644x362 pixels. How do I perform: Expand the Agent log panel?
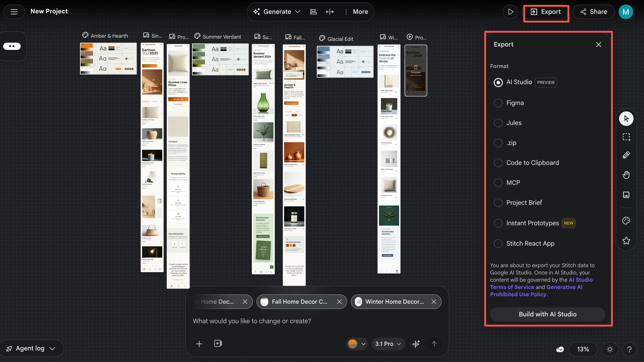click(x=31, y=348)
